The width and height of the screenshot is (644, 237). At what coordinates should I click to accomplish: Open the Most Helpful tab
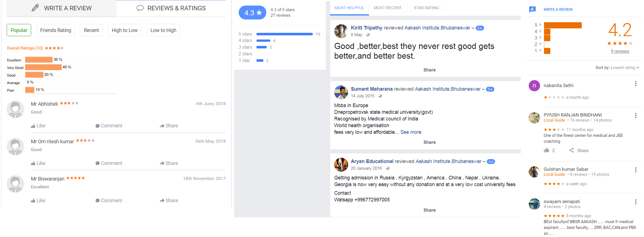(x=349, y=8)
